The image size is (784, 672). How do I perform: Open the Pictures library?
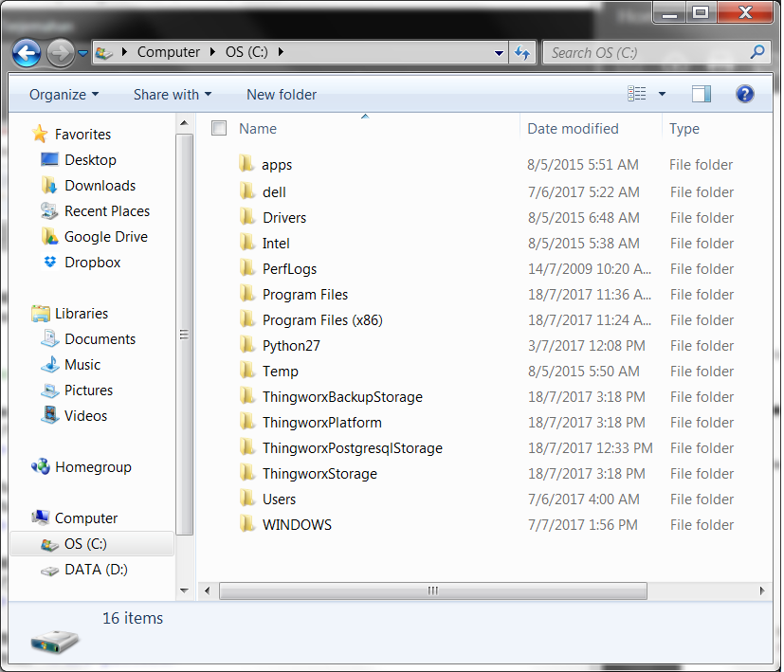[87, 390]
